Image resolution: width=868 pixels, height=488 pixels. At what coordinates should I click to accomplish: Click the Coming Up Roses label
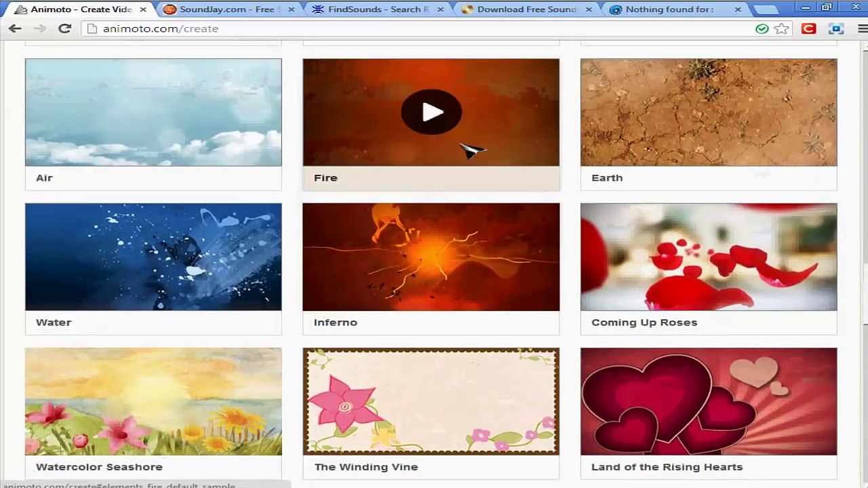[x=644, y=322]
